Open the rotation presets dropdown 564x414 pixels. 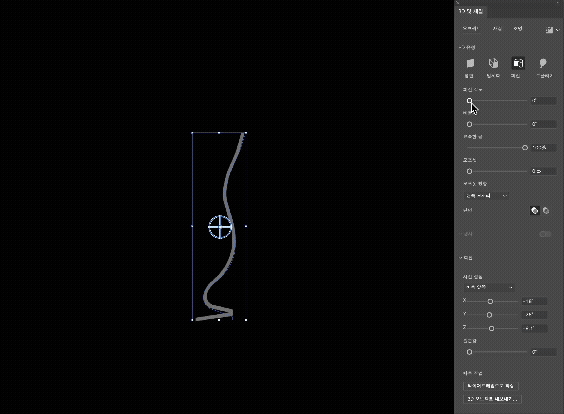489,287
